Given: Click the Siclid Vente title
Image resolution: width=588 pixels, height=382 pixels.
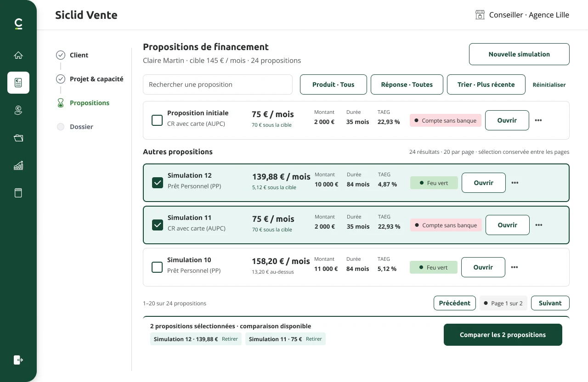Looking at the screenshot, I should 86,15.
